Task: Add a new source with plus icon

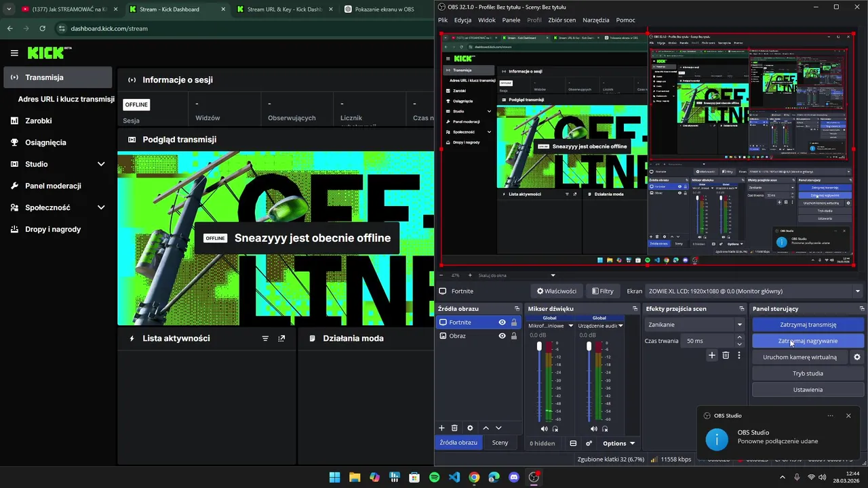Action: pyautogui.click(x=441, y=428)
